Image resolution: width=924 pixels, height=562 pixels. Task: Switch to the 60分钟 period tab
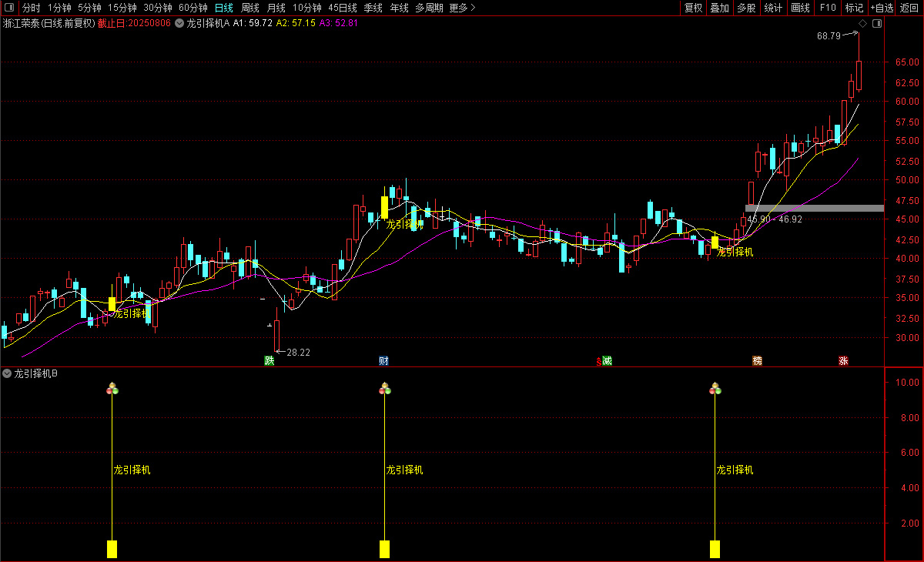click(192, 8)
